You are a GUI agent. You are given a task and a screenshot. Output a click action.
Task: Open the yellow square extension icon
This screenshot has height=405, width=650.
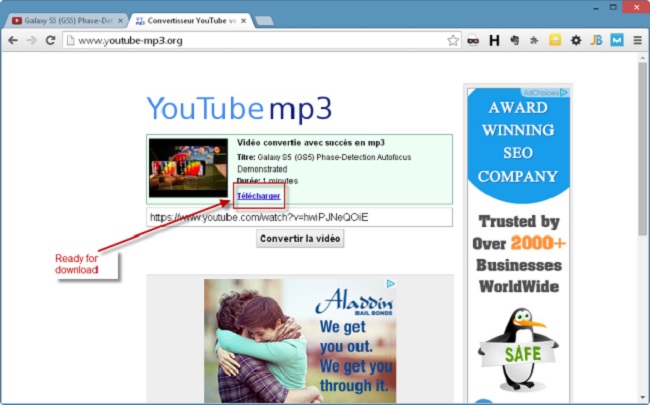[555, 40]
